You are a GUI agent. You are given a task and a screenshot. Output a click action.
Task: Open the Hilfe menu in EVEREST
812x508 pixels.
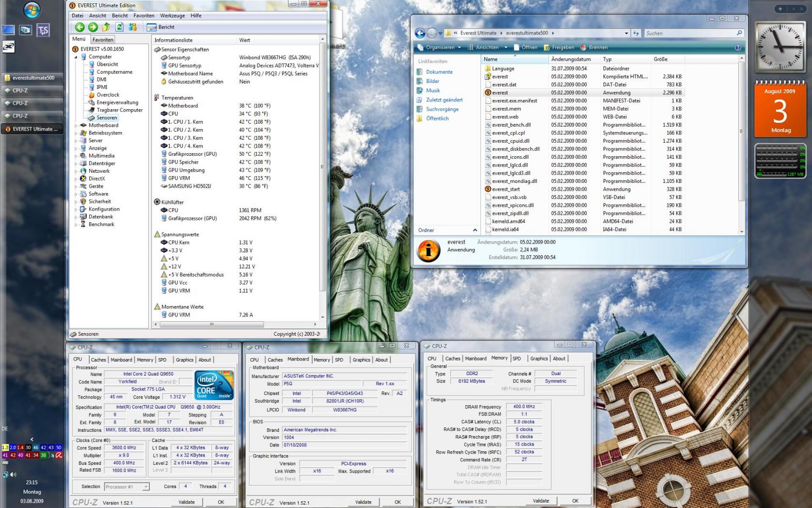pos(196,16)
